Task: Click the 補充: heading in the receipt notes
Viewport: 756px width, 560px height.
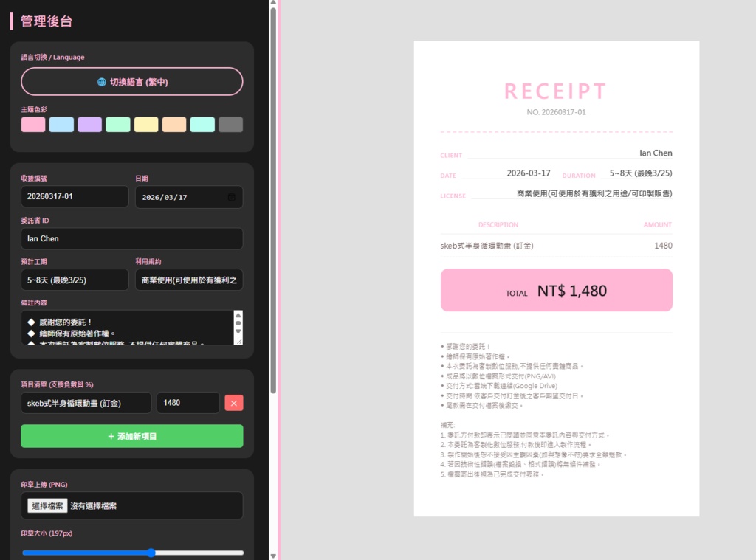Action: coord(447,425)
